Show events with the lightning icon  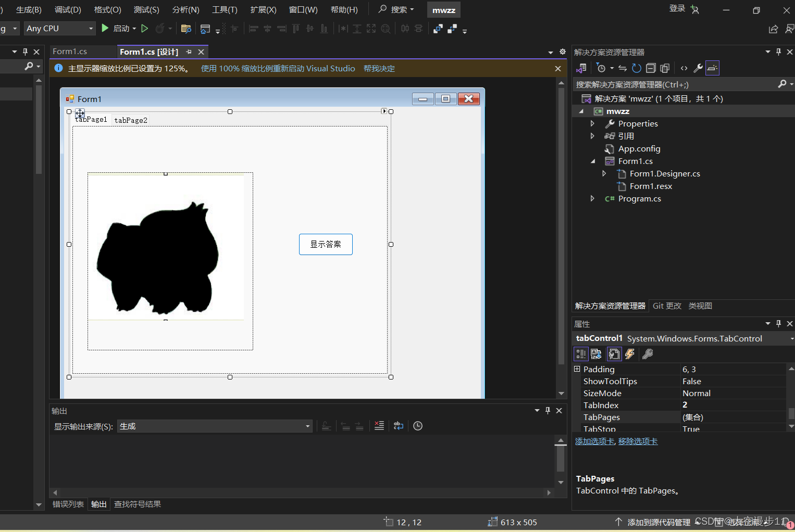pos(630,354)
